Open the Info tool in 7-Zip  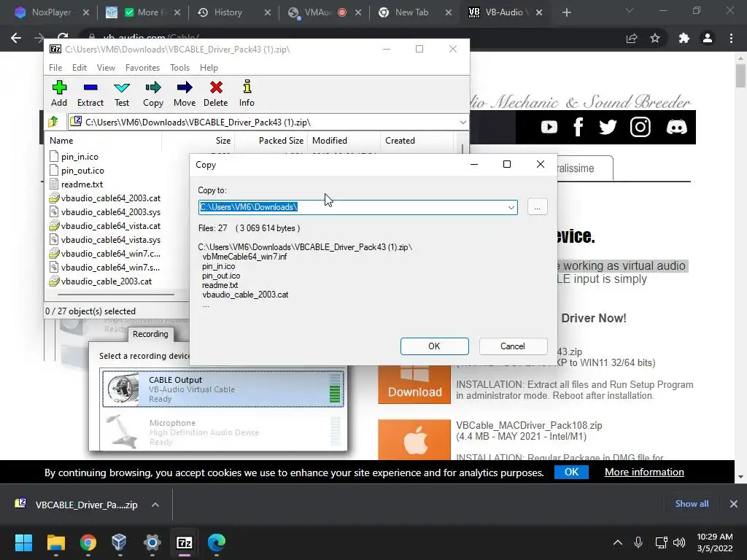[247, 93]
